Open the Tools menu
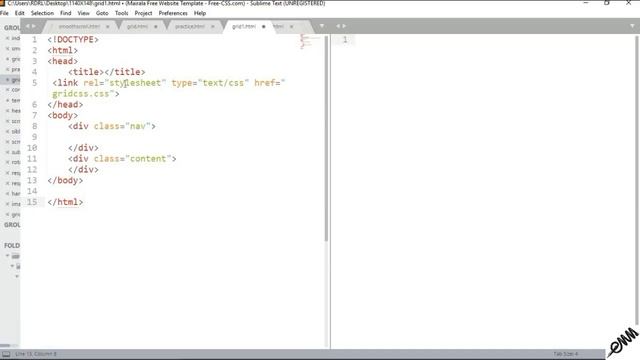 (121, 13)
